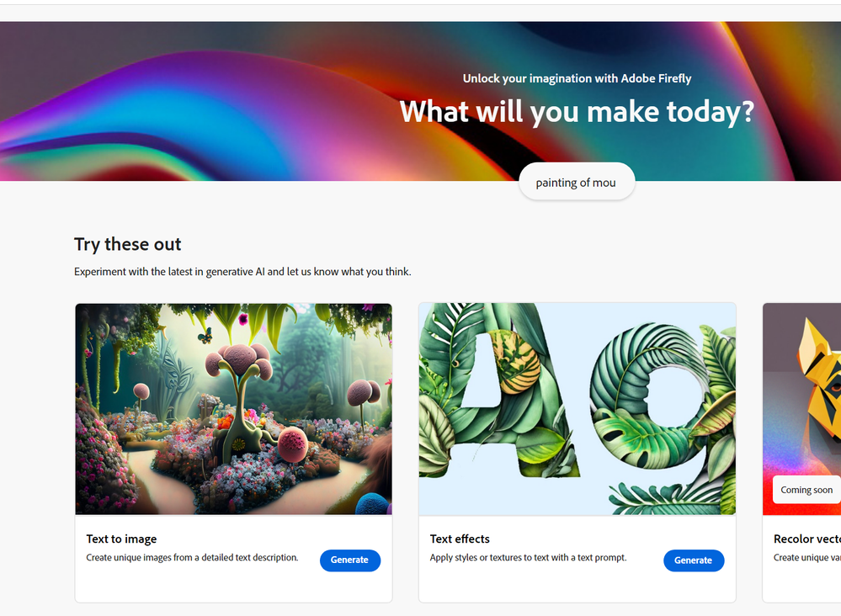
Task: Click the leafy letter A in the Text effects image
Action: point(498,396)
